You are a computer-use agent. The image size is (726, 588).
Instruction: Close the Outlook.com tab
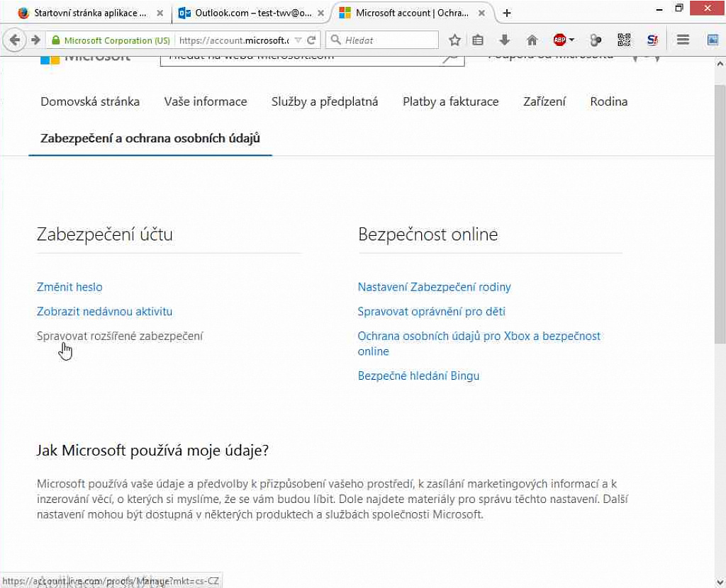320,13
